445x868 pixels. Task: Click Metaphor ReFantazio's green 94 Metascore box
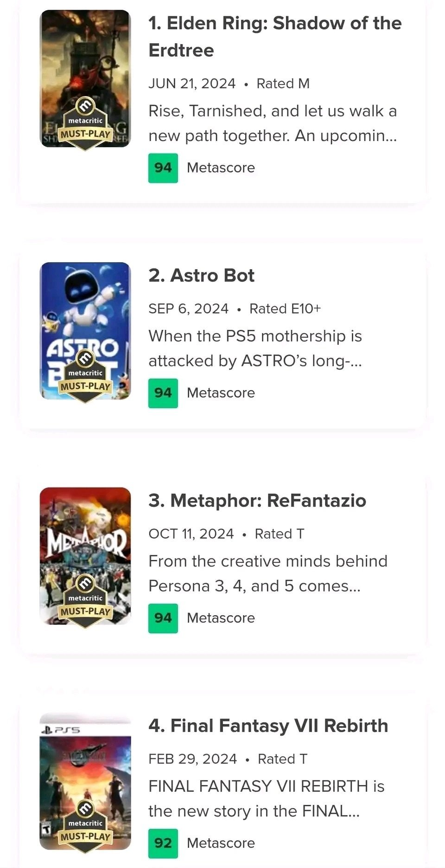tap(163, 618)
